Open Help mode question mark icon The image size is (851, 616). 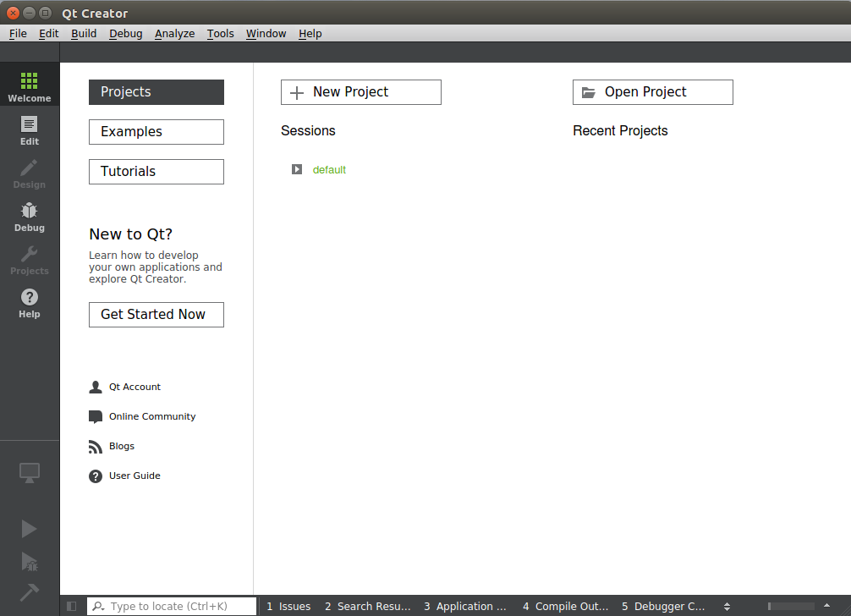[x=30, y=297]
